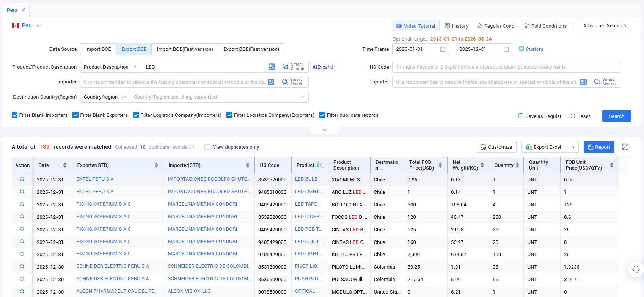Collapse search panel with chevron arrow
The image size is (644, 297).
point(325,130)
